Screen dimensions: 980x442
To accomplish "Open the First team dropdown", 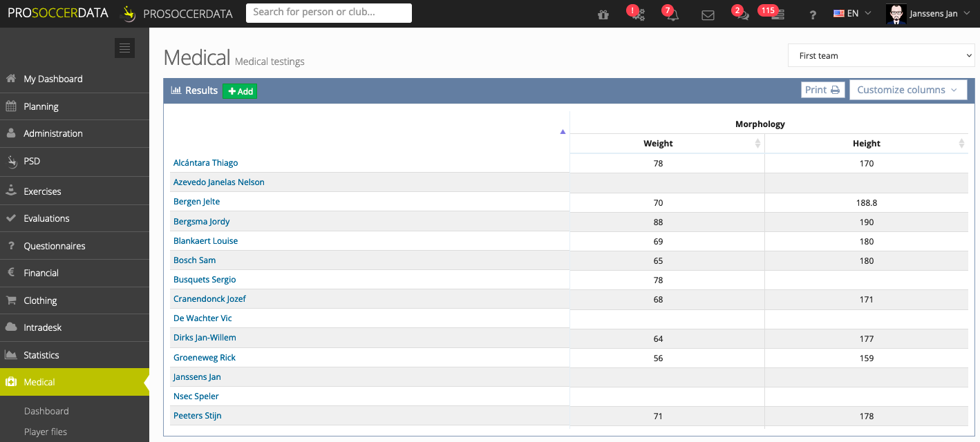I will (881, 55).
